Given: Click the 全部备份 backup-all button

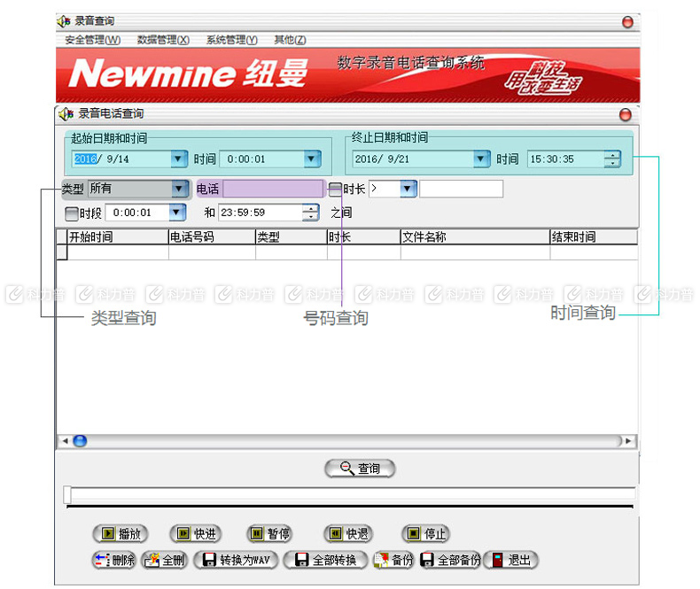Looking at the screenshot, I should point(450,560).
